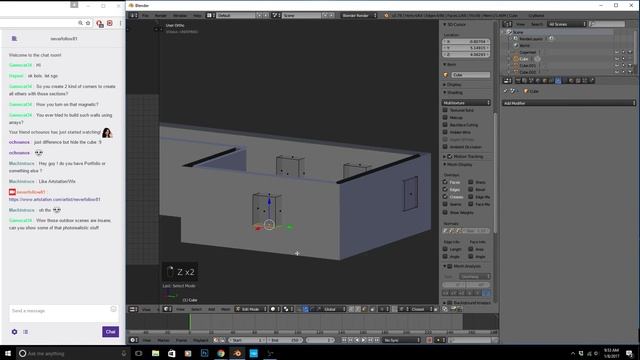Open the No Sync timeline dropdown
Screen dimensions: 640x360
coord(401,340)
